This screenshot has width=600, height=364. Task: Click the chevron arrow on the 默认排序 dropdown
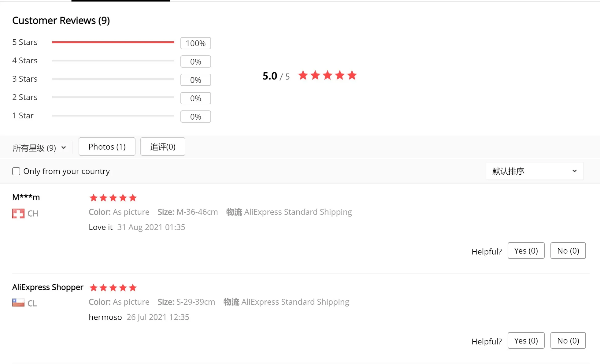coord(575,171)
